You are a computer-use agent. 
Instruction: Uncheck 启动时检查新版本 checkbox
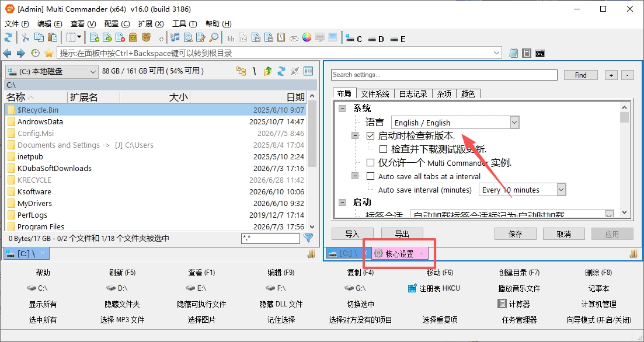pyautogui.click(x=371, y=135)
